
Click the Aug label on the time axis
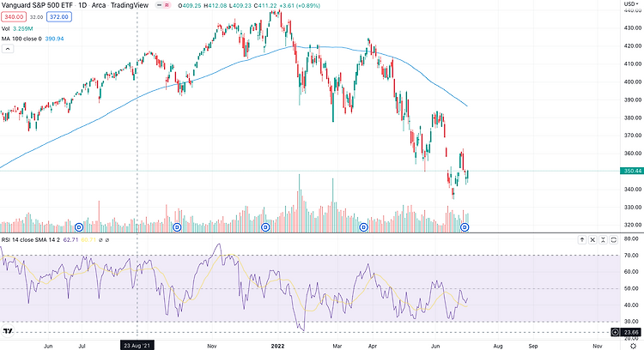[498, 346]
